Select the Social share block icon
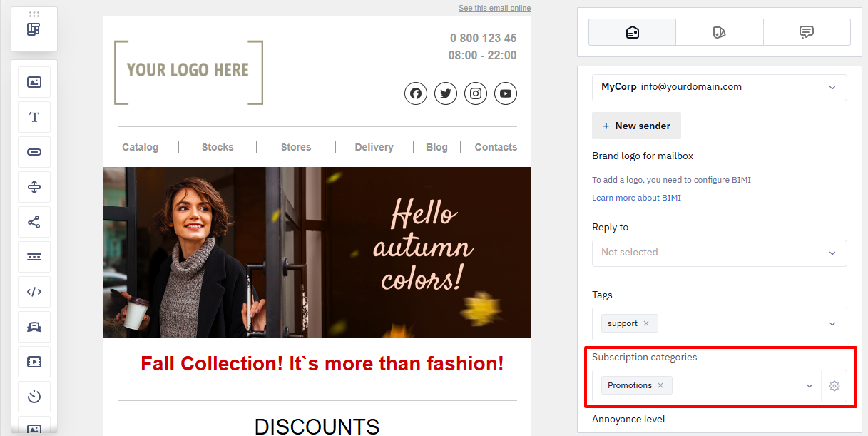Screen dimensions: 868x436 click(x=34, y=222)
